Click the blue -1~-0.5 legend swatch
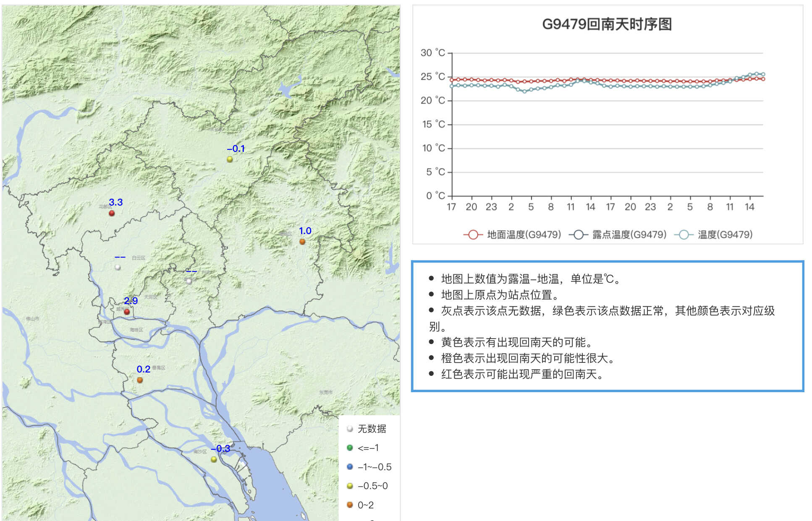The width and height of the screenshot is (812, 521). coord(350,466)
